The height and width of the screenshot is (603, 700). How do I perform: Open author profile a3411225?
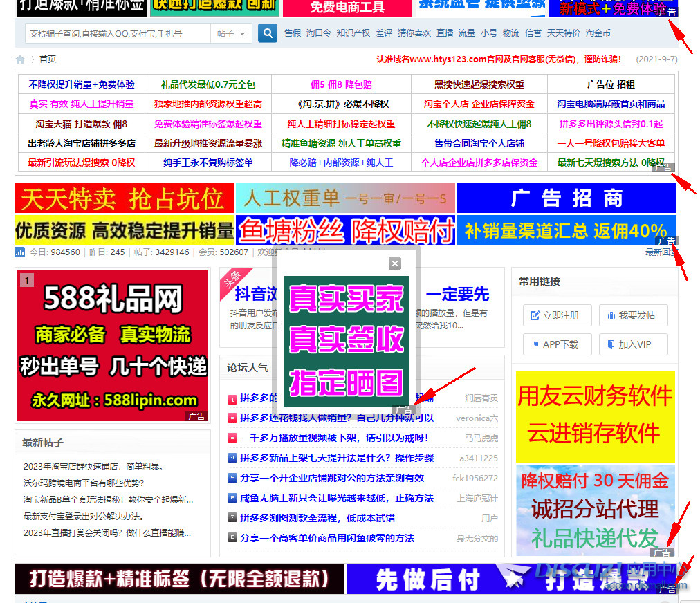pyautogui.click(x=479, y=458)
